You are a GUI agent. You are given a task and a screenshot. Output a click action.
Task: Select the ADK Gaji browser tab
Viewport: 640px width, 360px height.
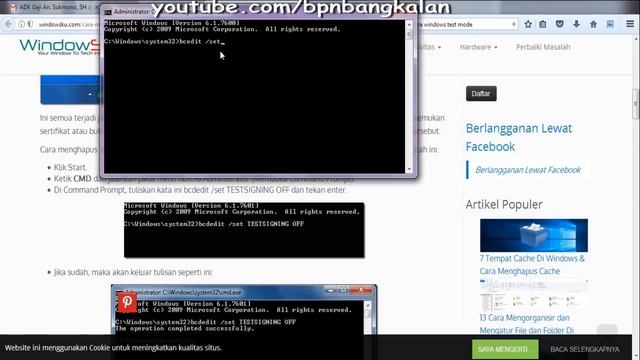click(x=52, y=7)
